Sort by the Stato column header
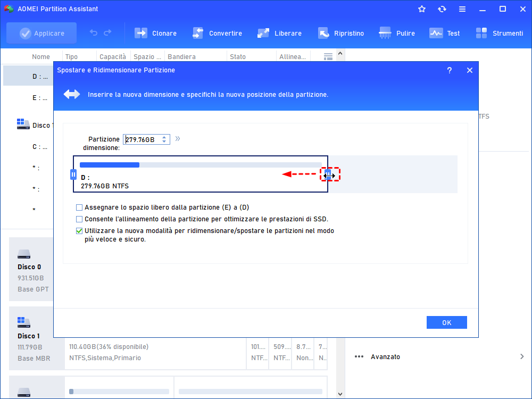The height and width of the screenshot is (399, 532). [237, 57]
